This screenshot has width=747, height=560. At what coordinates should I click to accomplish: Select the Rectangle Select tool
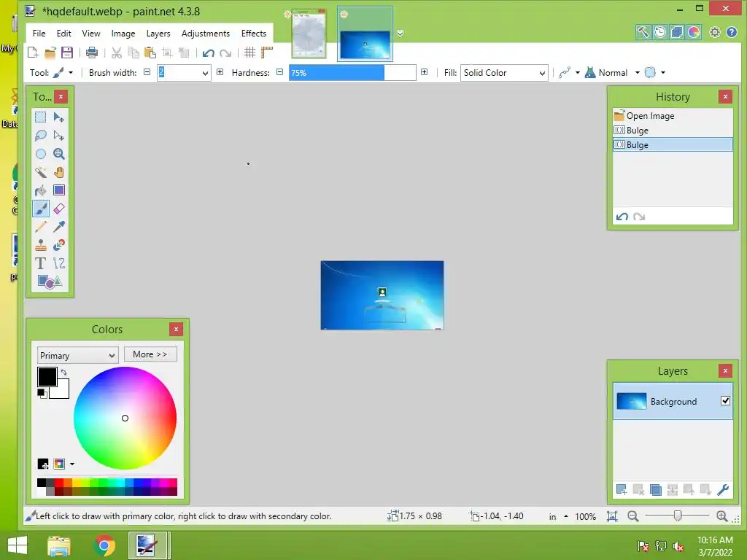pos(41,117)
